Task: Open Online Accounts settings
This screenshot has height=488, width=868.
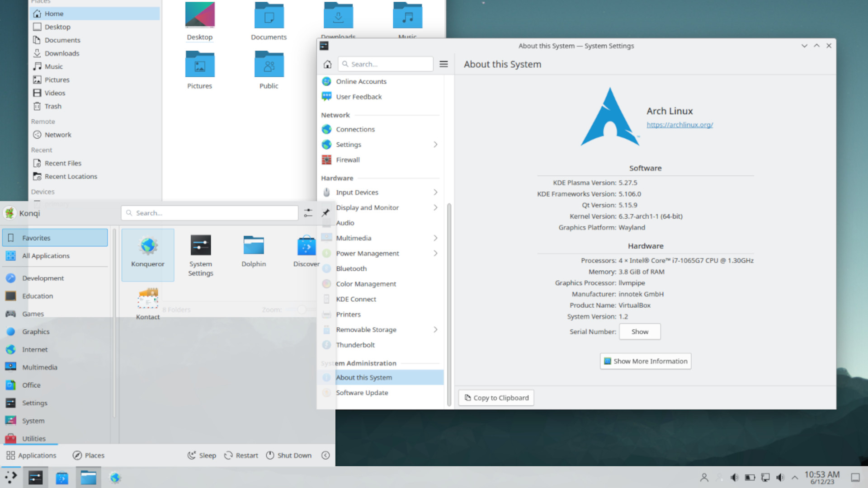Action: [381, 82]
